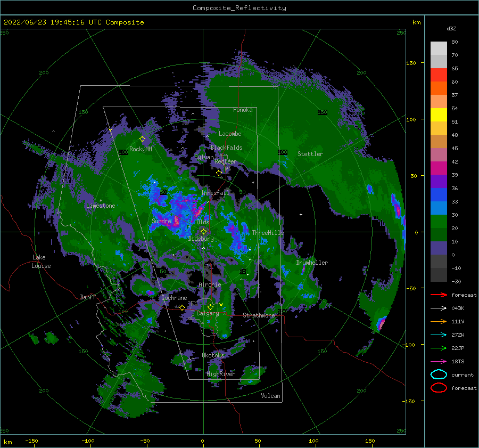Click the Calgary city label
This screenshot has width=479, height=448.
(x=208, y=313)
